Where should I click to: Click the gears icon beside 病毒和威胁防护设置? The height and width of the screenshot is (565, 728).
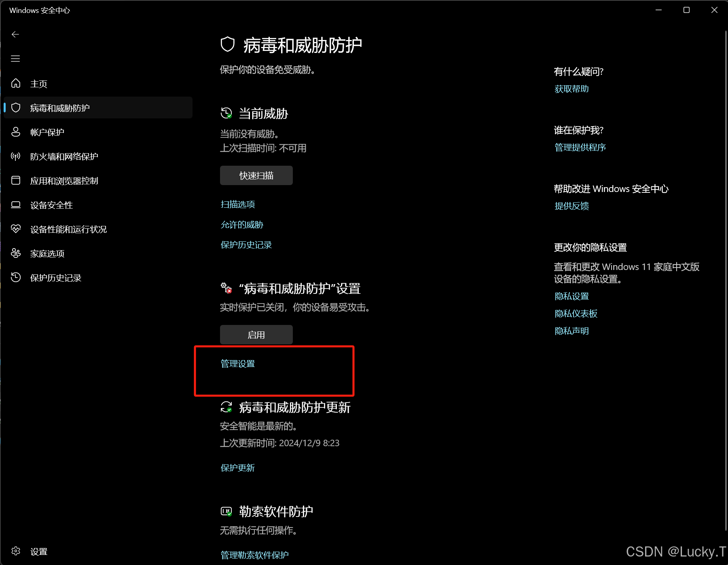tap(226, 288)
